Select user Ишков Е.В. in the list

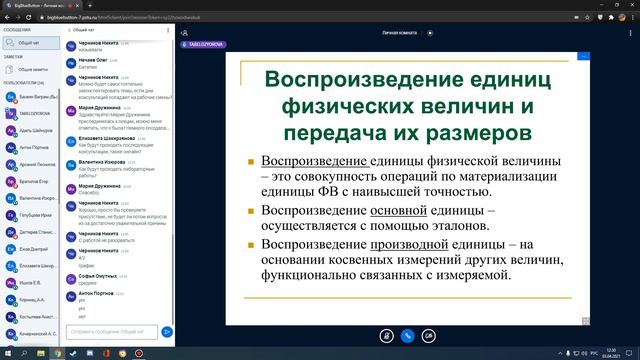31,282
